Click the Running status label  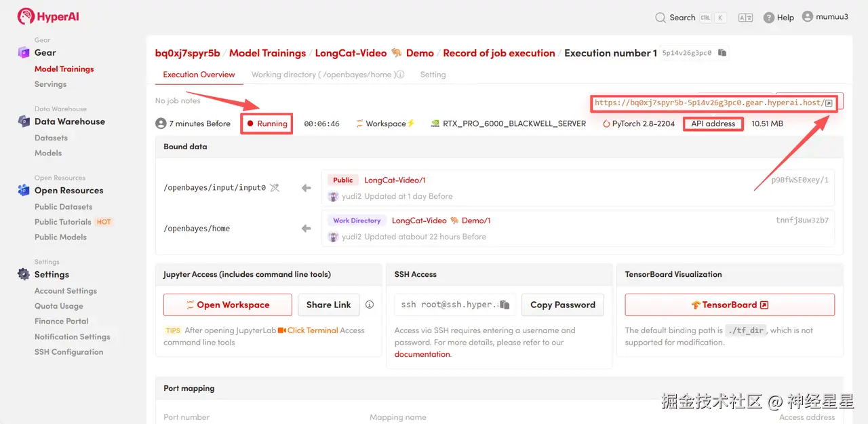[x=267, y=123]
